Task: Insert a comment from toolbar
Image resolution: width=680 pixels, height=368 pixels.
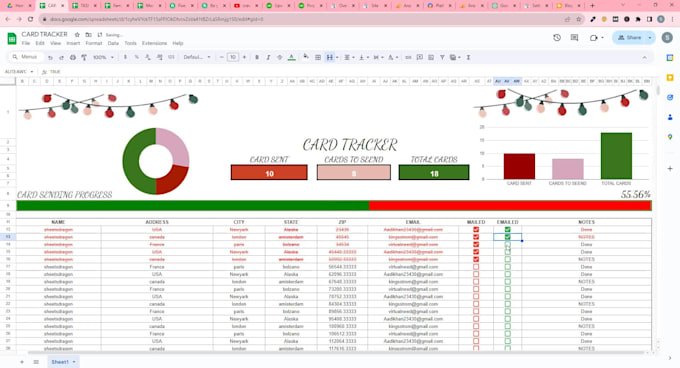Action: (x=420, y=57)
